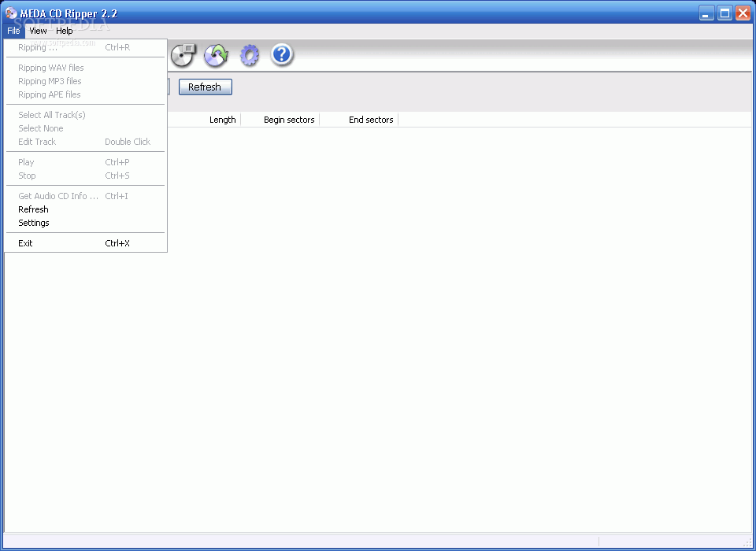
Task: Choose Refresh from the File menu
Action: (85, 209)
